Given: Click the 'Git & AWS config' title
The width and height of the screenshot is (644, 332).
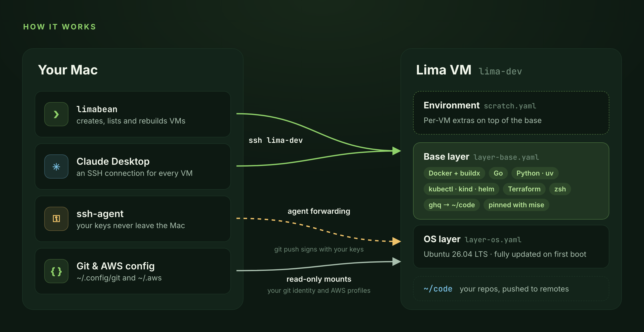Looking at the screenshot, I should point(115,266).
